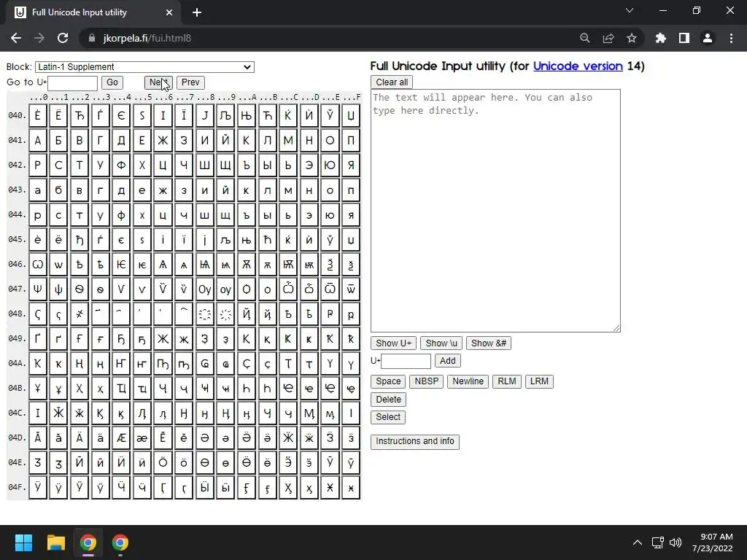Select capital Ә schwa in row 04D
This screenshot has height=560, width=747.
click(x=205, y=437)
